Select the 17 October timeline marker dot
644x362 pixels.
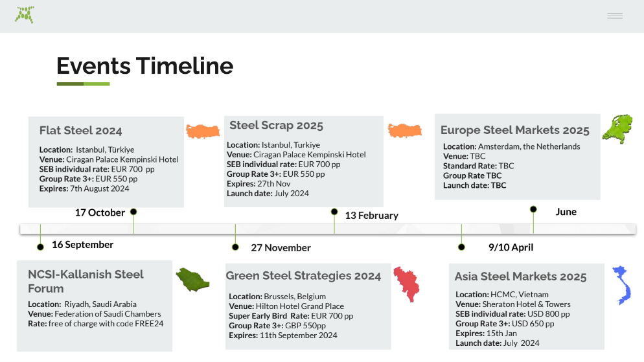[133, 212]
